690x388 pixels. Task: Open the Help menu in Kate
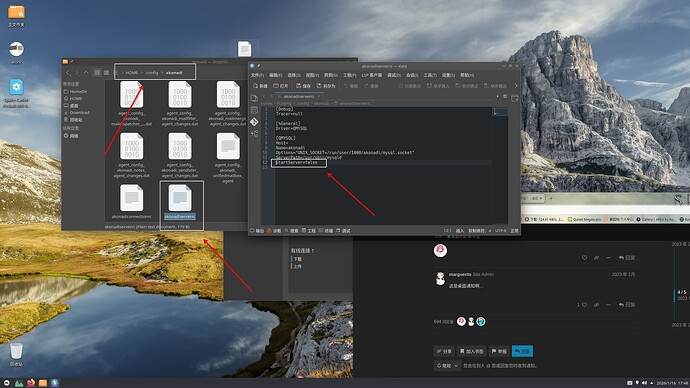pyautogui.click(x=467, y=75)
